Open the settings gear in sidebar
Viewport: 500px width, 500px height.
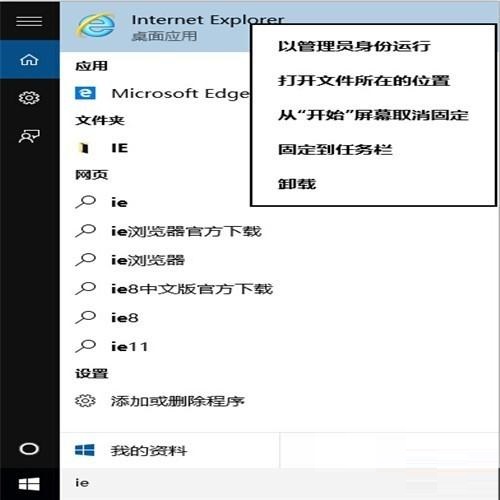coord(29,98)
